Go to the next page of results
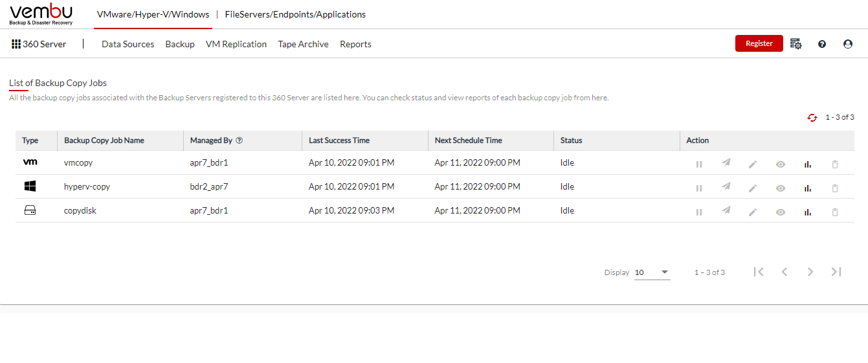This screenshot has width=868, height=363. pos(810,272)
